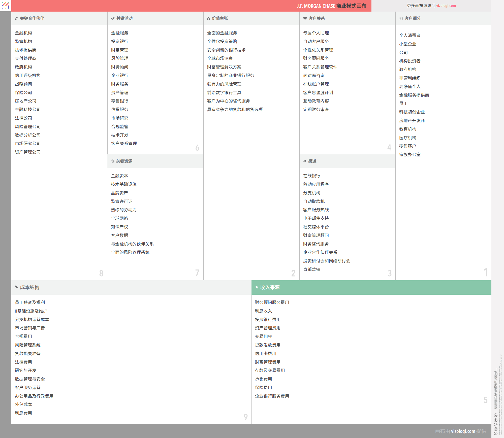Click the people icon beside 客户细分
Image resolution: width=504 pixels, height=438 pixels.
401,18
